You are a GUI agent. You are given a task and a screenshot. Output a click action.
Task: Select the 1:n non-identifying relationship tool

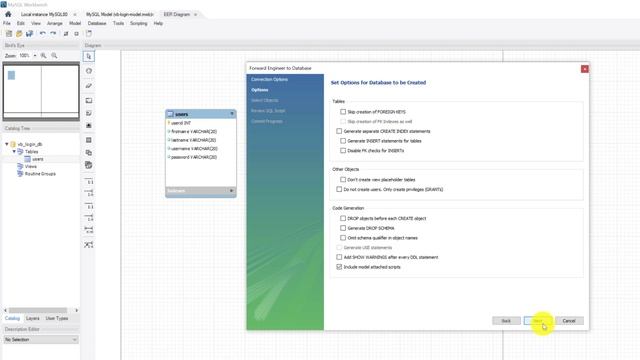click(89, 193)
